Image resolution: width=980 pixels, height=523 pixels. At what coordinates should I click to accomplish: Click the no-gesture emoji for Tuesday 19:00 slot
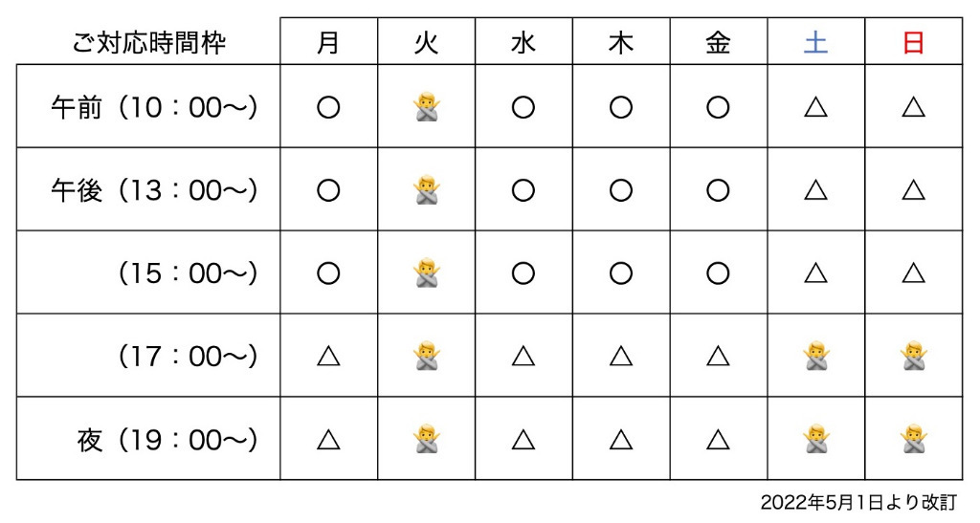click(x=426, y=440)
